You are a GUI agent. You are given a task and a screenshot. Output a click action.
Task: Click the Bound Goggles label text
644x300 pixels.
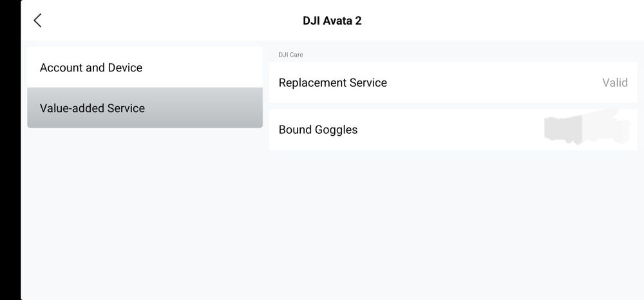click(x=318, y=129)
